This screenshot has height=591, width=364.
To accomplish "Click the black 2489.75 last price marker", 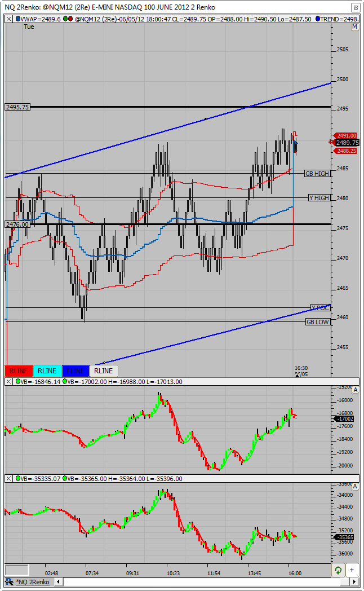I will pyautogui.click(x=347, y=143).
